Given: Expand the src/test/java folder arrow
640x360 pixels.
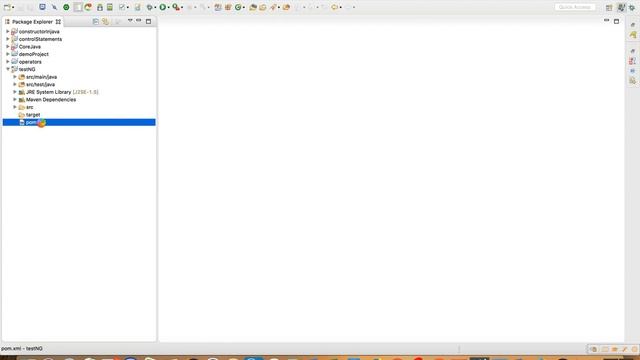Looking at the screenshot, I should (15, 84).
